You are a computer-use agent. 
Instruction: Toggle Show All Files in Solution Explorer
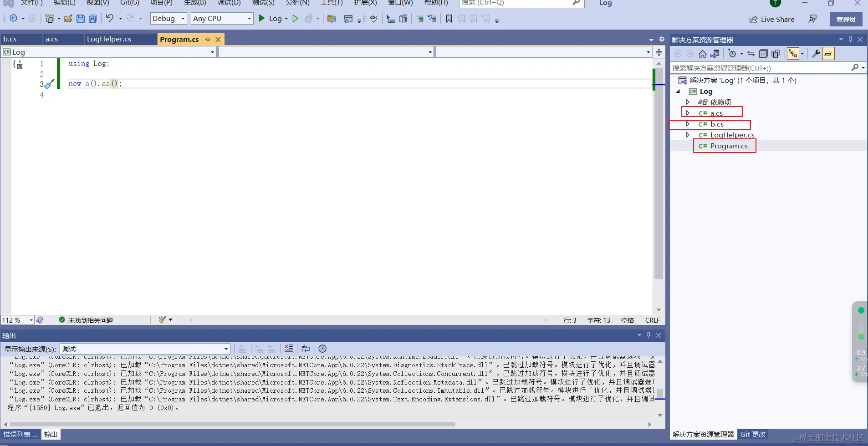click(776, 54)
